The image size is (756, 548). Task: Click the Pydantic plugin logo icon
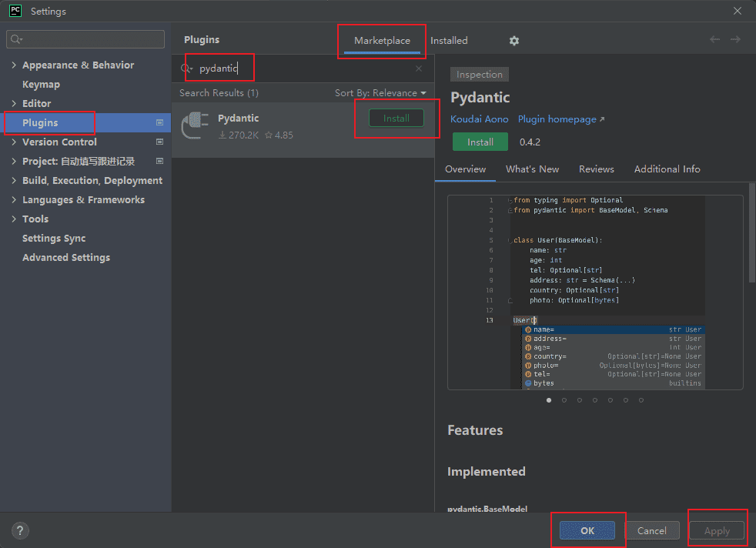195,125
